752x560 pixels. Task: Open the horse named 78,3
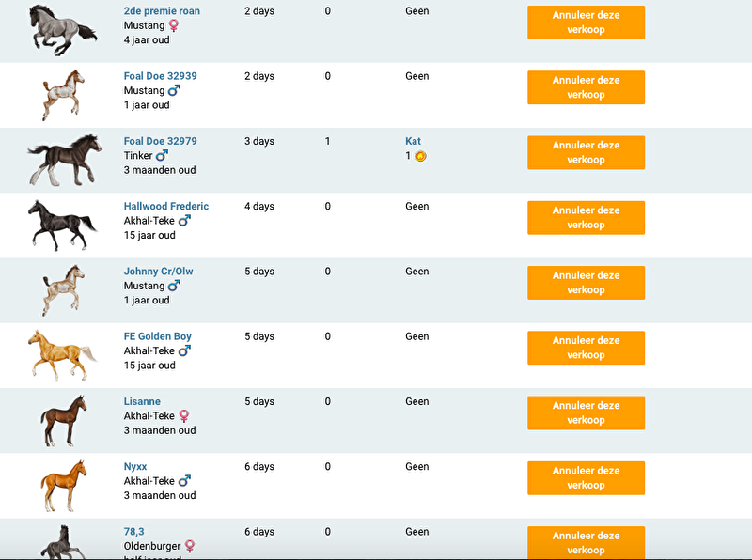tap(134, 532)
